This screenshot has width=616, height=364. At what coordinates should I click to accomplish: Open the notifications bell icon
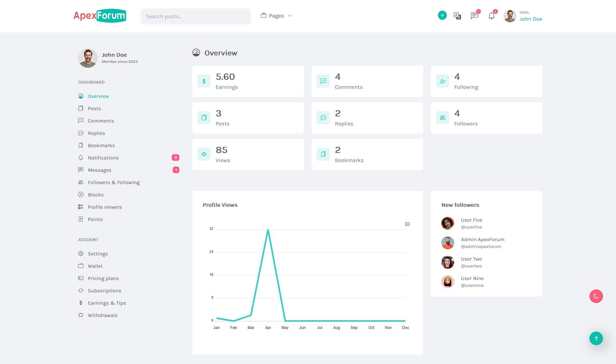coord(492,16)
